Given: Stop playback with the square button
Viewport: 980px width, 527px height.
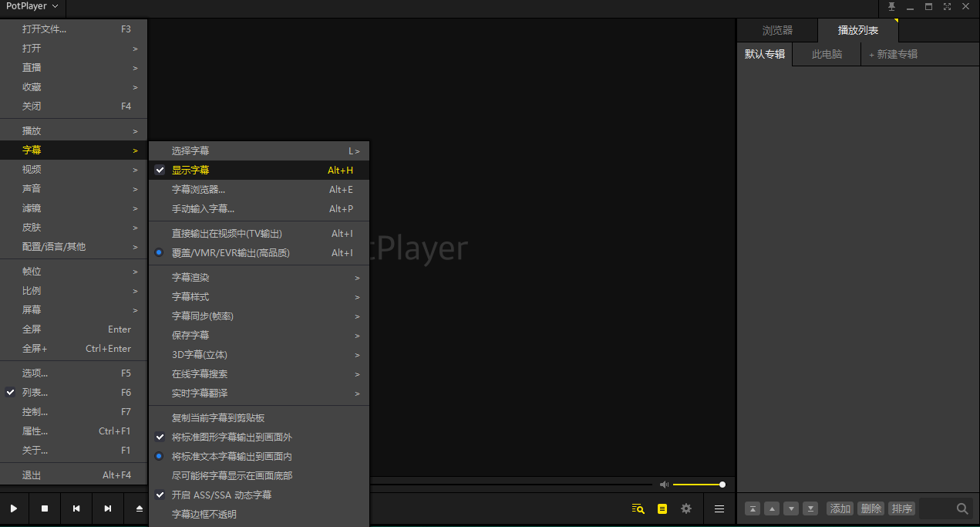Looking at the screenshot, I should tap(45, 508).
